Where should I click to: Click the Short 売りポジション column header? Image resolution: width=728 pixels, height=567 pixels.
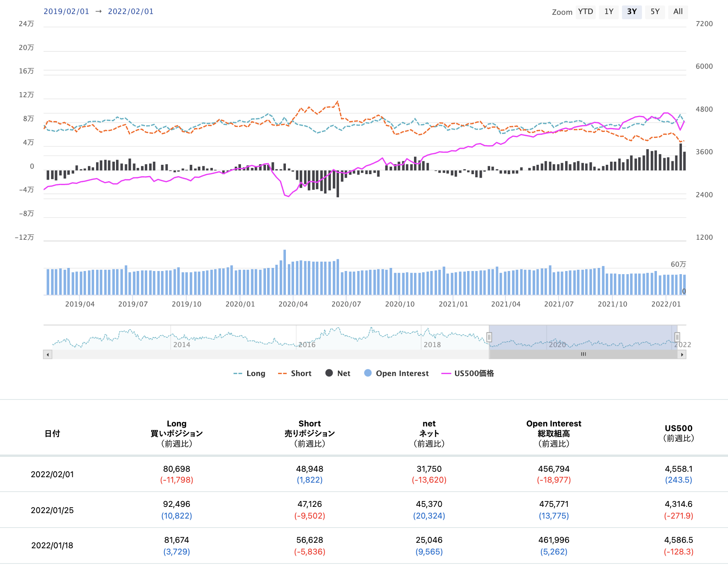tap(310, 433)
